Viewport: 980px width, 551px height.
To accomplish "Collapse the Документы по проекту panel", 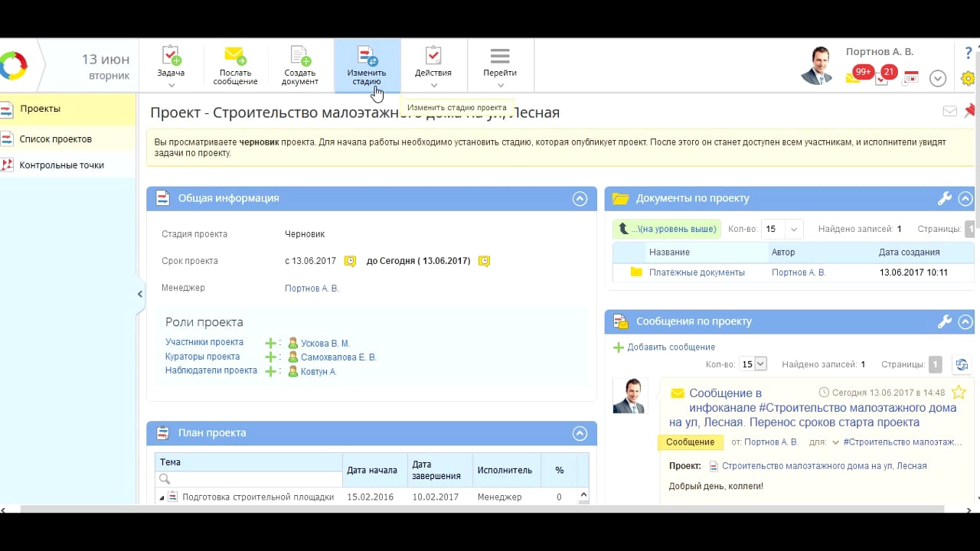I will pos(965,199).
